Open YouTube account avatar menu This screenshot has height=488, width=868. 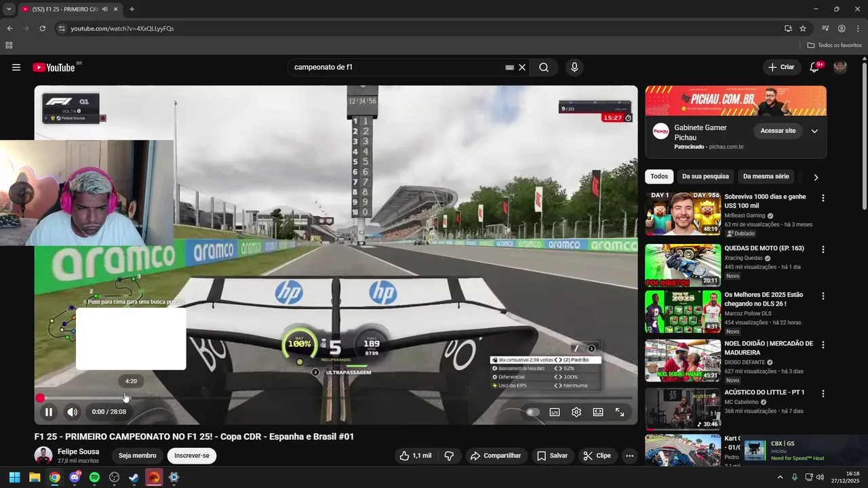coord(840,67)
